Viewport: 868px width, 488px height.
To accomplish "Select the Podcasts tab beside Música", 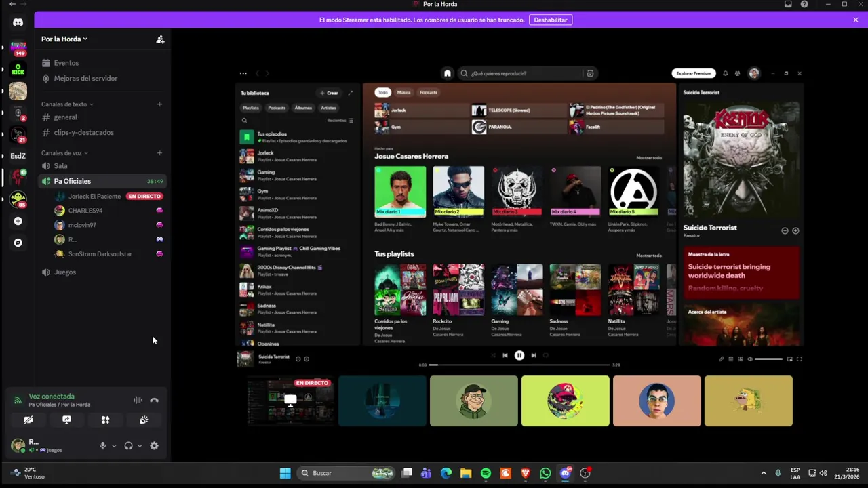I will pyautogui.click(x=429, y=92).
